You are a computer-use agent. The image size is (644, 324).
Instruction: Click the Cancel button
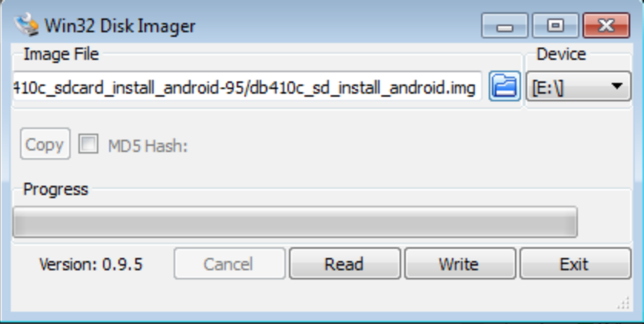[x=229, y=263]
